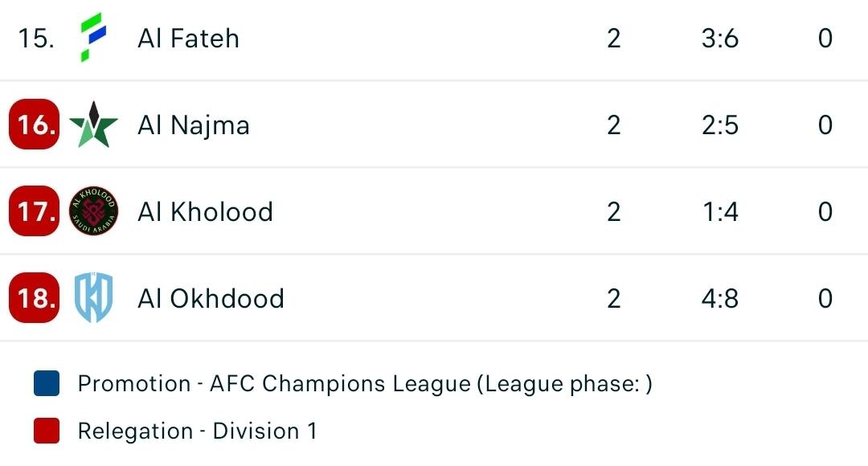Click the Al Najma star logo
868x466 pixels.
pos(93,125)
